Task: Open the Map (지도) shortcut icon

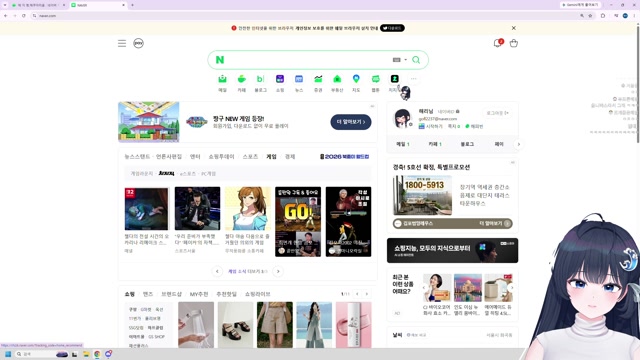Action: click(356, 79)
